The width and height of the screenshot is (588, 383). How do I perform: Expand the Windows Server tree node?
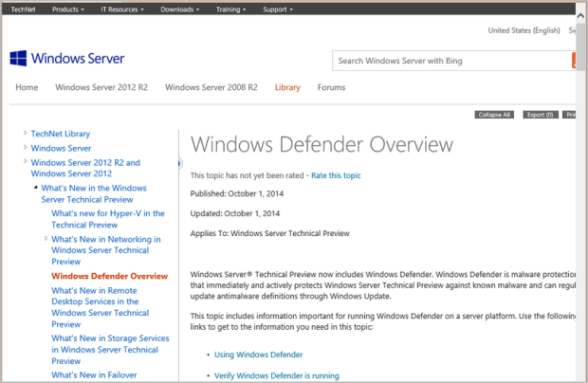[x=26, y=148]
